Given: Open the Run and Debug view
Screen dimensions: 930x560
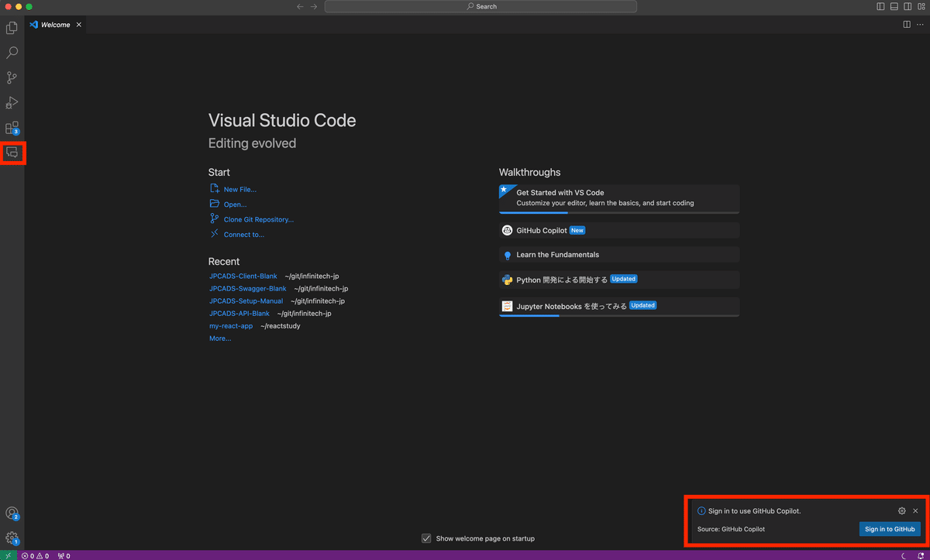Looking at the screenshot, I should [x=12, y=102].
